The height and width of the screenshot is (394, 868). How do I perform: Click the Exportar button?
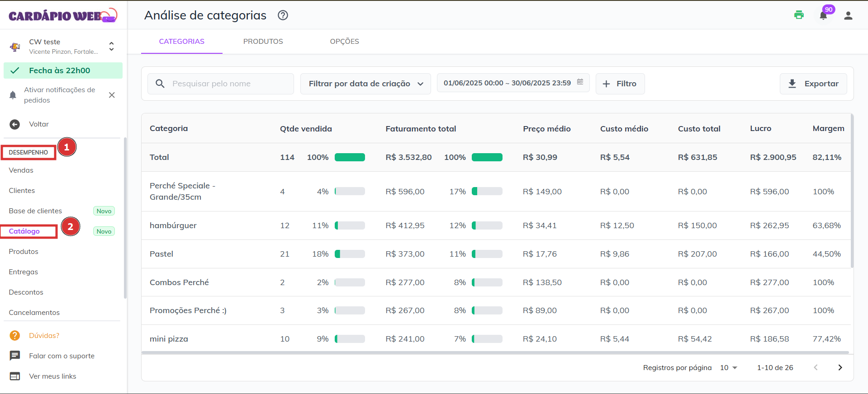pyautogui.click(x=813, y=84)
